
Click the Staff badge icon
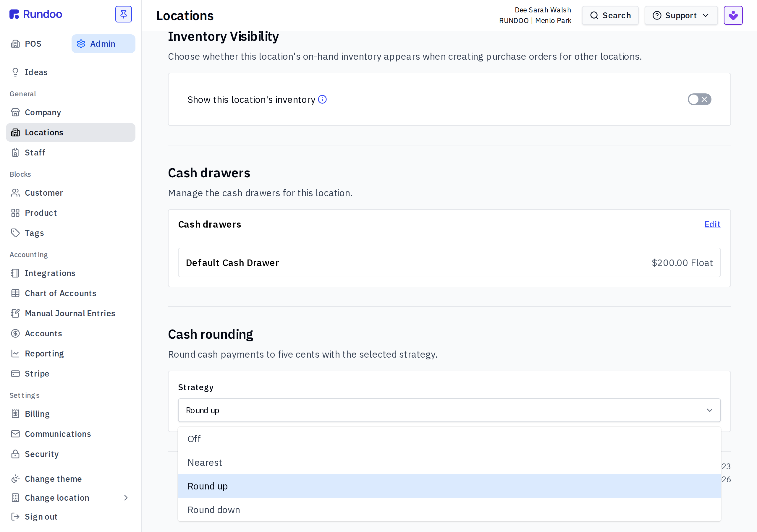coord(15,153)
